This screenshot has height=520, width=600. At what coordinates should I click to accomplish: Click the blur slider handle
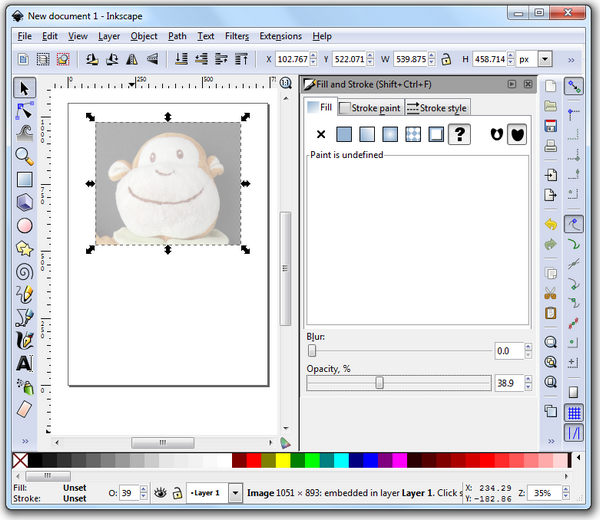(312, 350)
